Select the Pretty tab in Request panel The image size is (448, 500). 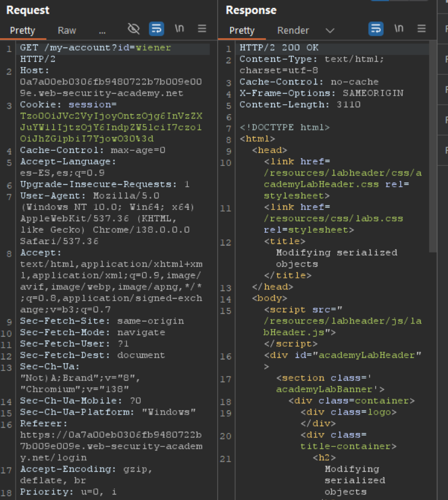23,30
